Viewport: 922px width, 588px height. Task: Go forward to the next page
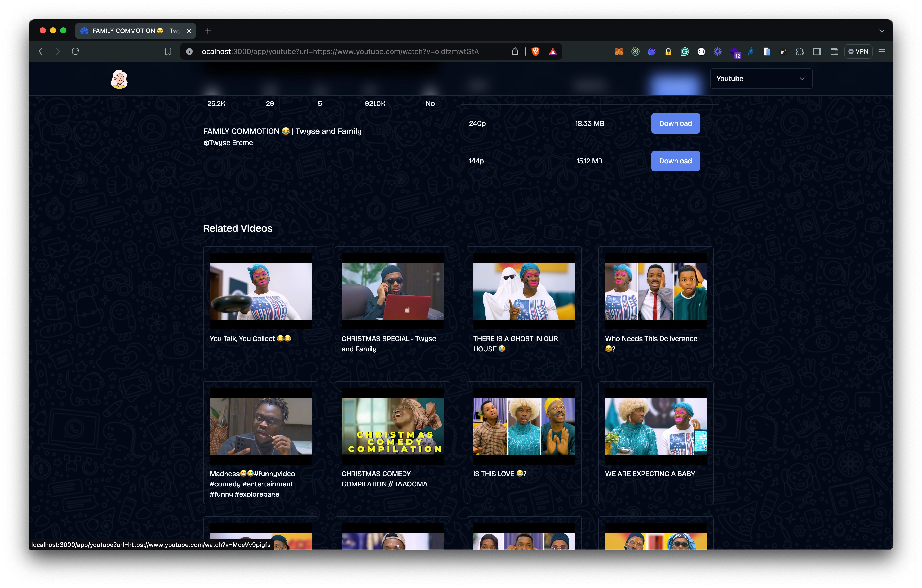click(x=58, y=51)
